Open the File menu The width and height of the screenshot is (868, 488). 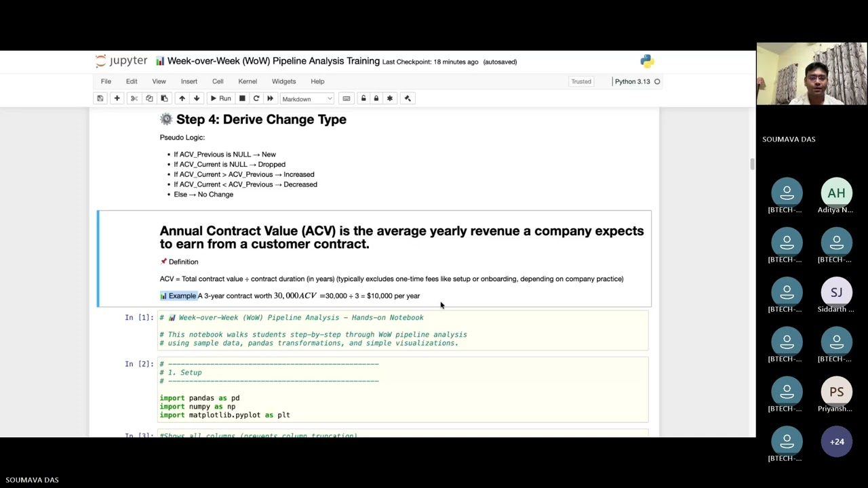(106, 81)
